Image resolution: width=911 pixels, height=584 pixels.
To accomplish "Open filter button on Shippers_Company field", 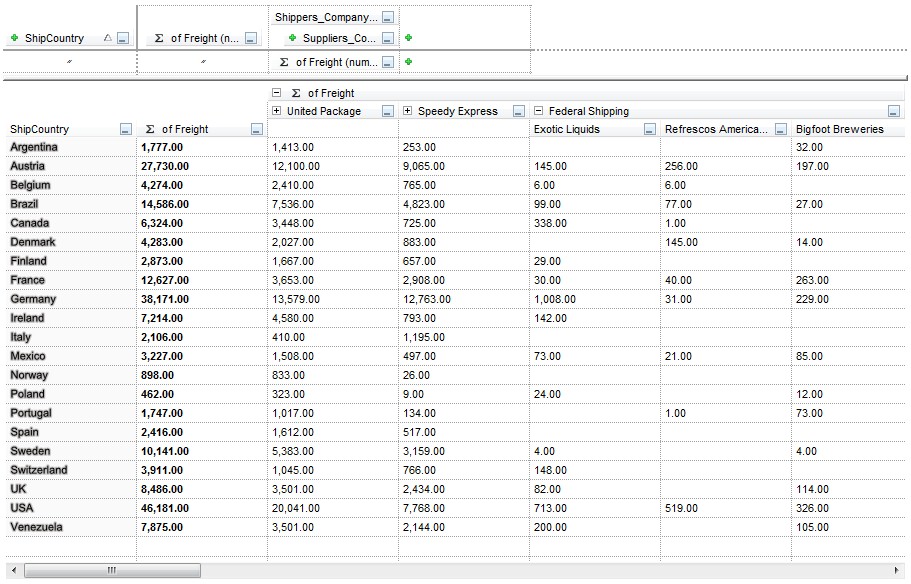I will click(388, 18).
